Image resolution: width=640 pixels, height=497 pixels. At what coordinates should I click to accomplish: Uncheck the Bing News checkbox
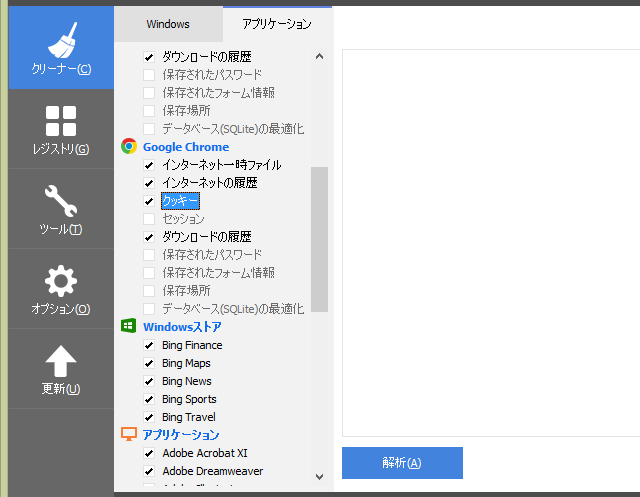click(x=149, y=381)
